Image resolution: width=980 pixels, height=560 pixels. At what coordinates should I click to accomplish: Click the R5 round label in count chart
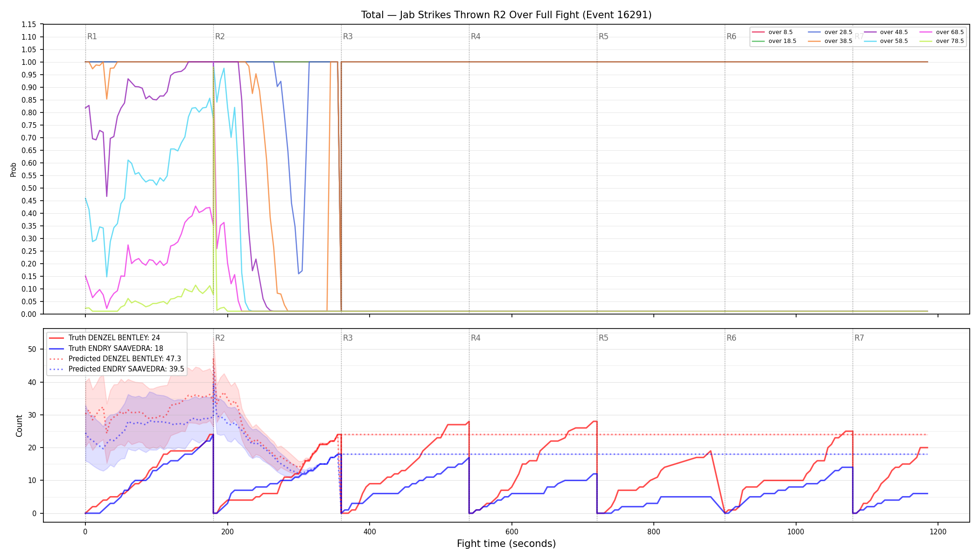(603, 338)
